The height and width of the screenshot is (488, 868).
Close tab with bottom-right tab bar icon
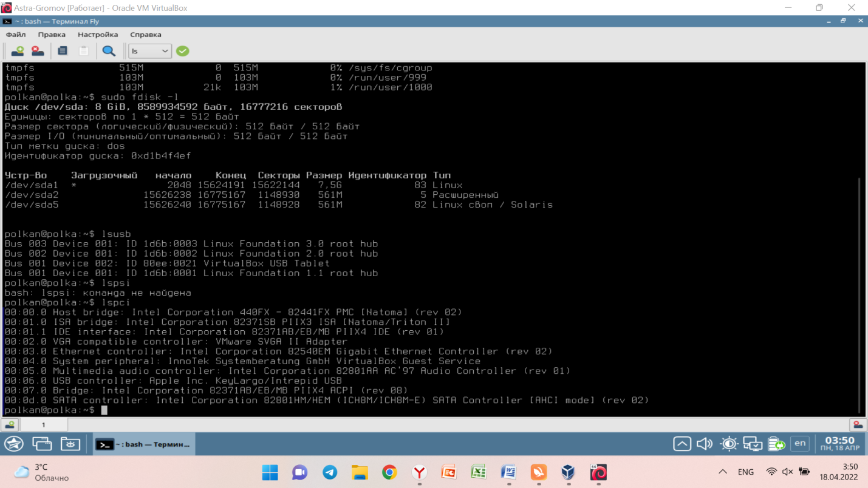click(858, 425)
